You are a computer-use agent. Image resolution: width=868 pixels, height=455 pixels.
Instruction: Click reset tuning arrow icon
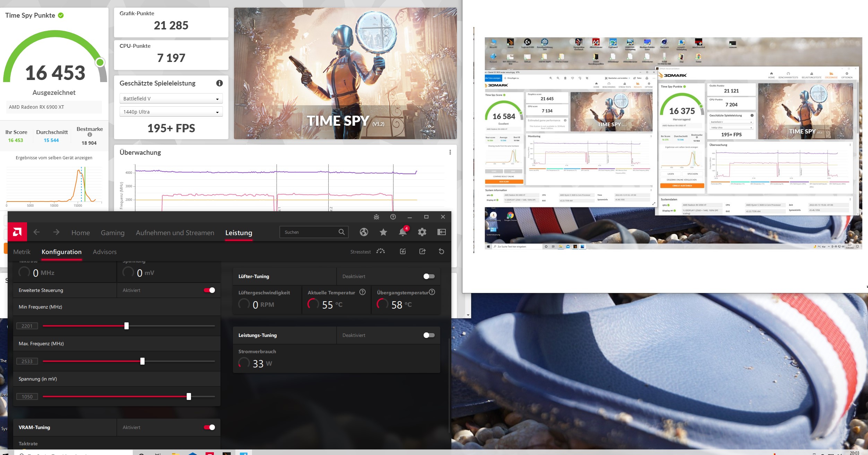tap(441, 251)
